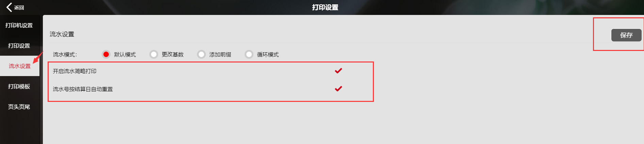Viewport: 644px width, 144px height.
Task: Toggle the checkmark for 开启流水简略打印
Action: [338, 71]
